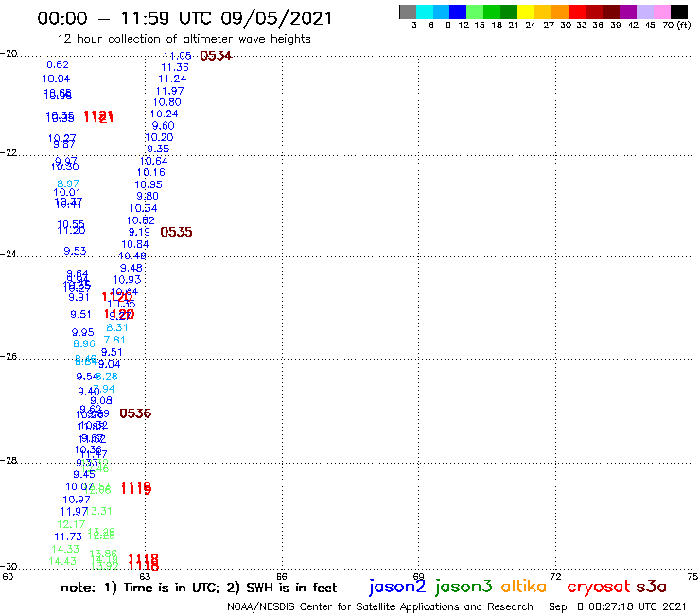
Task: Click the light blue value 7.81
Action: 114,341
